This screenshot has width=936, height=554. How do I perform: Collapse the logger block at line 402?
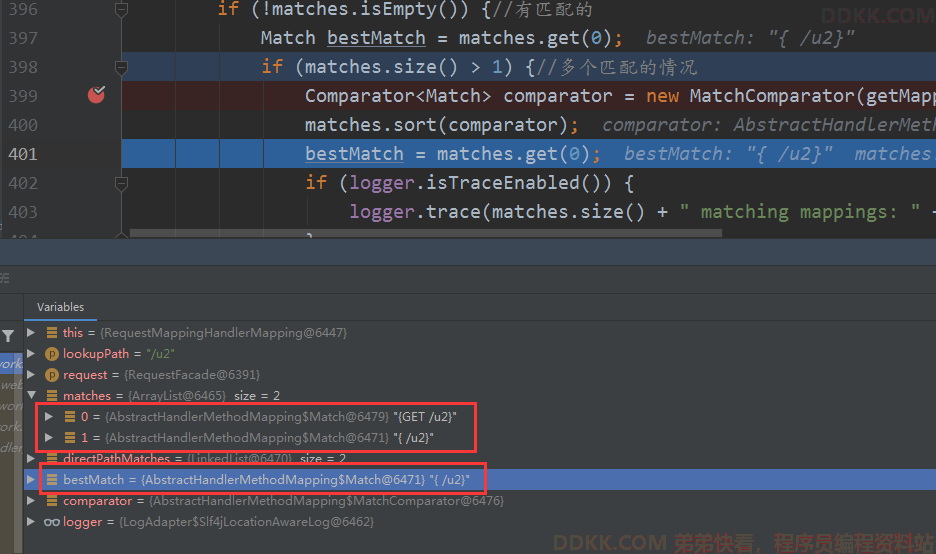pyautogui.click(x=121, y=183)
